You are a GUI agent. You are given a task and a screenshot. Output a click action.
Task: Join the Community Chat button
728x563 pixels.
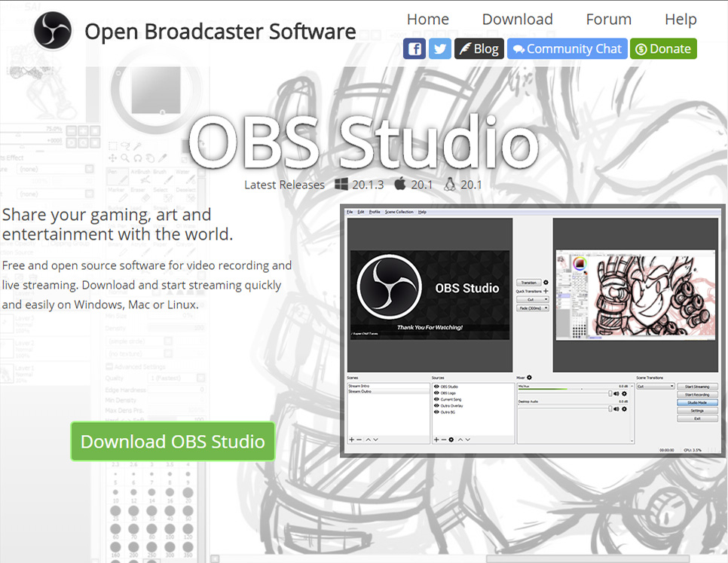(567, 49)
